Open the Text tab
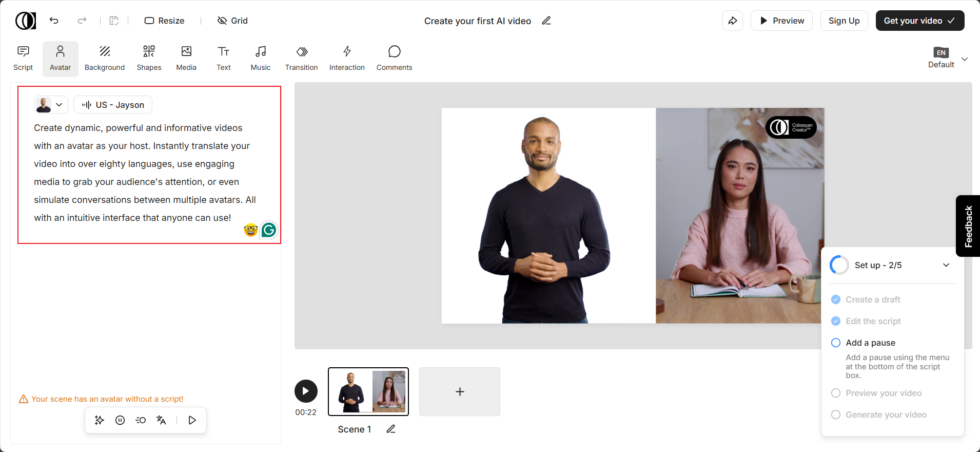Screen dimensions: 980x452 coord(224,59)
